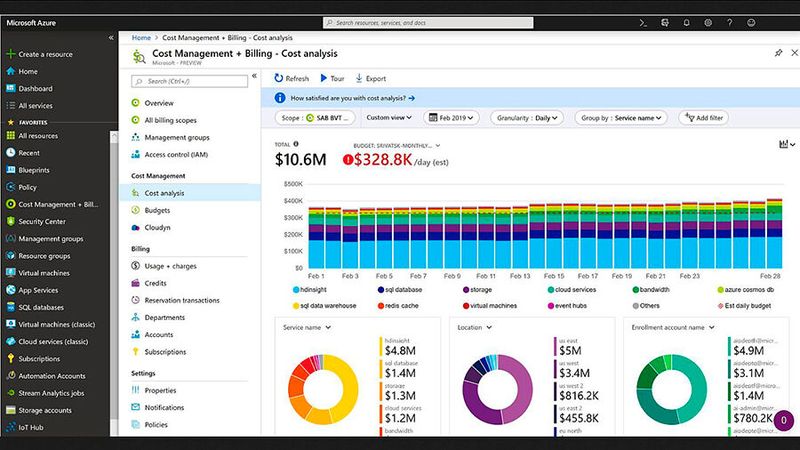
Task: Pin the Cost analysis blade
Action: point(779,53)
